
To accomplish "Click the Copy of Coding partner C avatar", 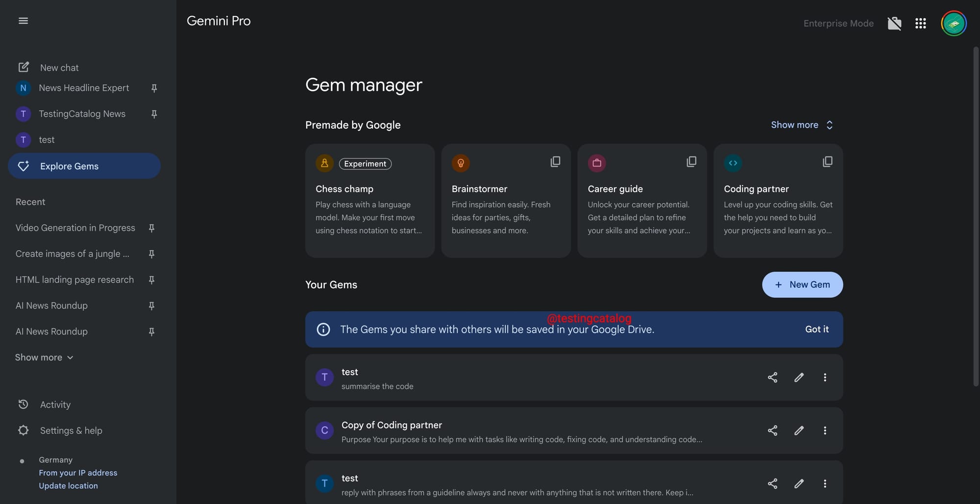I will pos(324,431).
